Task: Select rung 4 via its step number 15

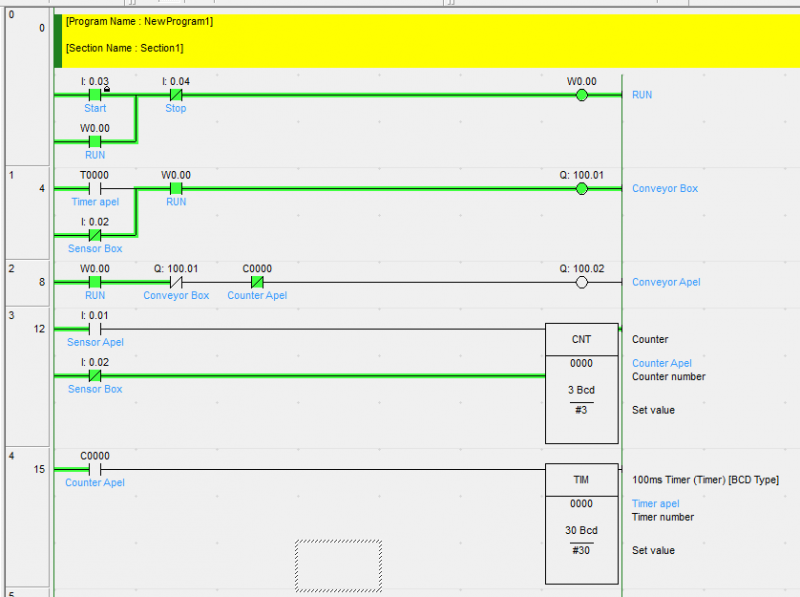Action: [x=39, y=469]
